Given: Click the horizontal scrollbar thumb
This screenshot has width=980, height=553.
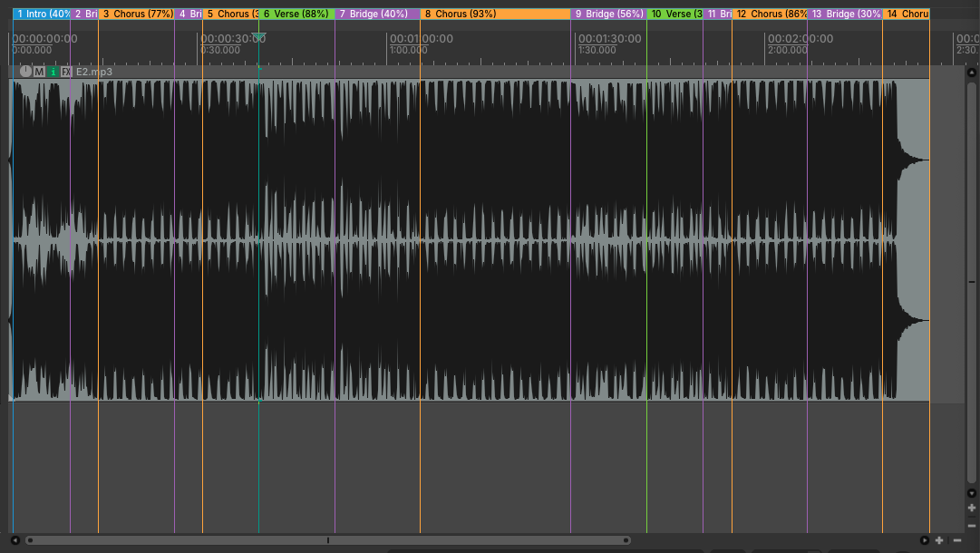Looking at the screenshot, I should (328, 540).
